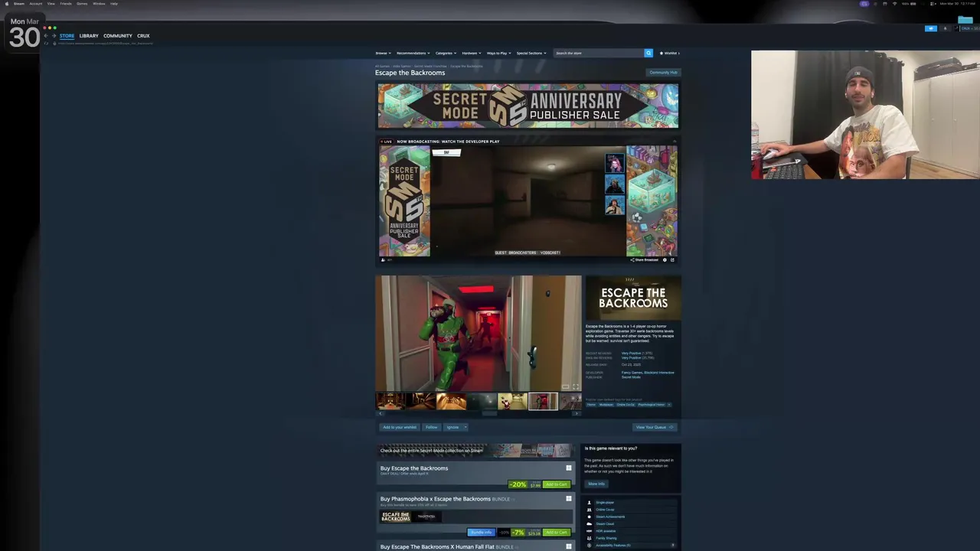Screen dimensions: 980x551
Task: Expand more user tags plus button
Action: 668,405
